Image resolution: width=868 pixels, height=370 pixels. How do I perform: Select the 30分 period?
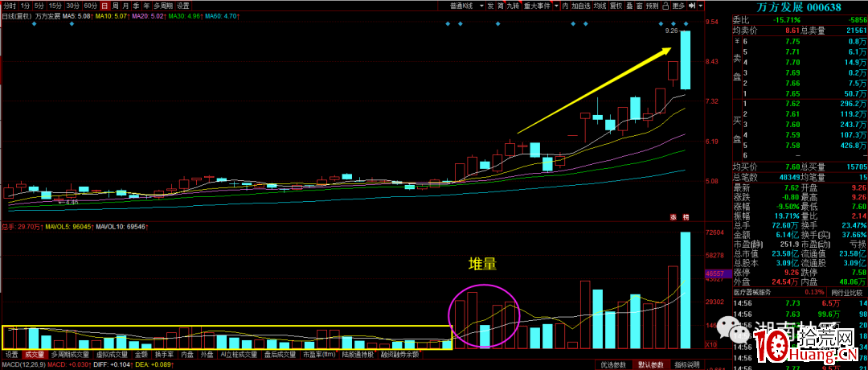(72, 6)
